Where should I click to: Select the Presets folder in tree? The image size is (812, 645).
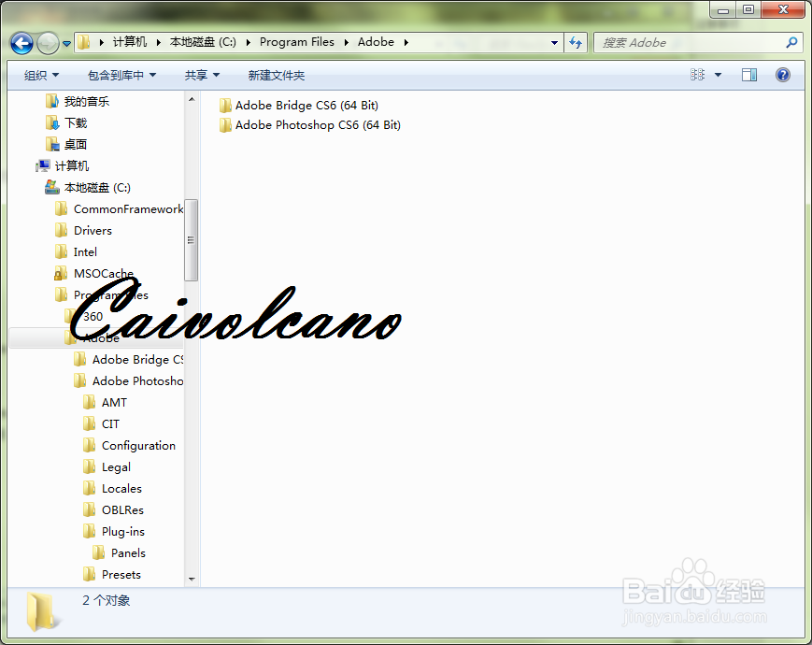(112, 575)
